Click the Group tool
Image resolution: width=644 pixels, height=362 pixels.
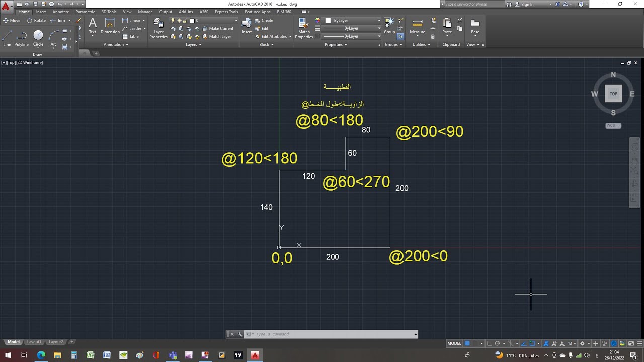click(389, 26)
